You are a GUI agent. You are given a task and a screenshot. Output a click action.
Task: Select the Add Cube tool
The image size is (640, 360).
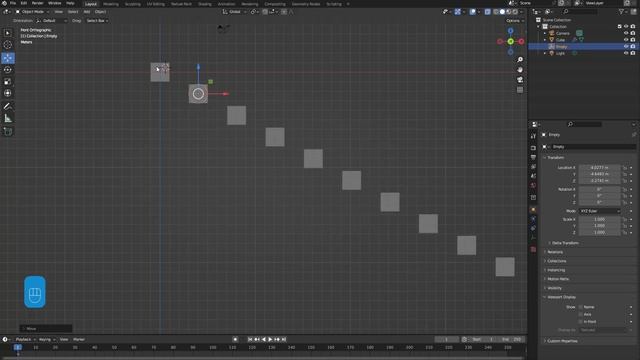8,131
